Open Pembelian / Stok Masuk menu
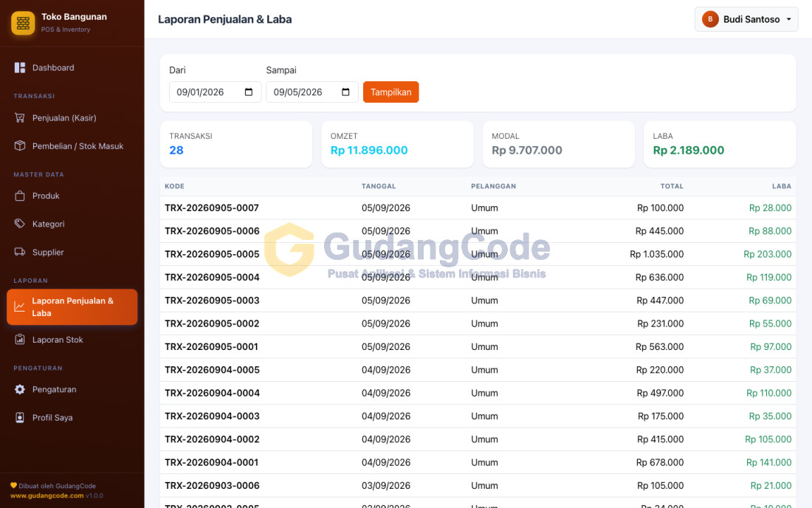Viewport: 812px width, 508px height. [72, 146]
